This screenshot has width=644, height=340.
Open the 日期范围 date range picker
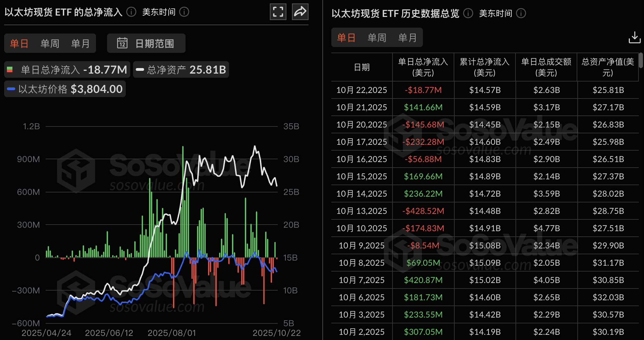coord(146,43)
